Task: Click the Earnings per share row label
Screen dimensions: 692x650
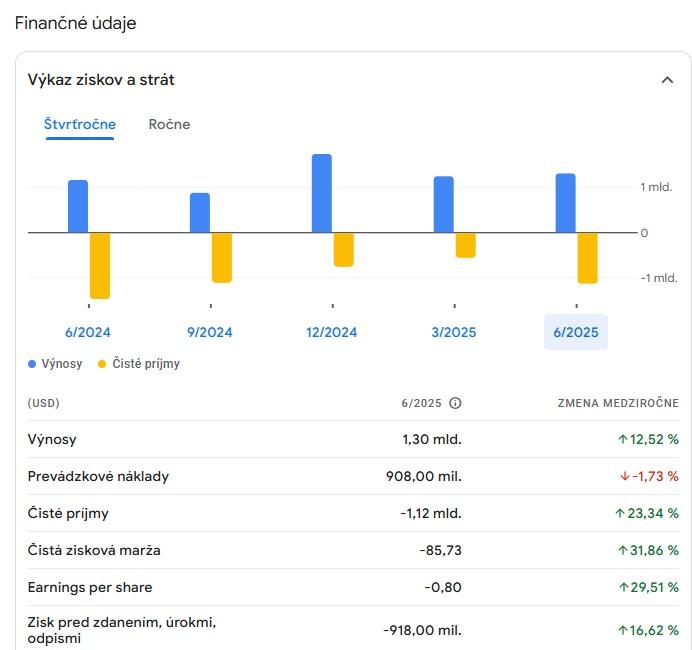Action: tap(90, 587)
